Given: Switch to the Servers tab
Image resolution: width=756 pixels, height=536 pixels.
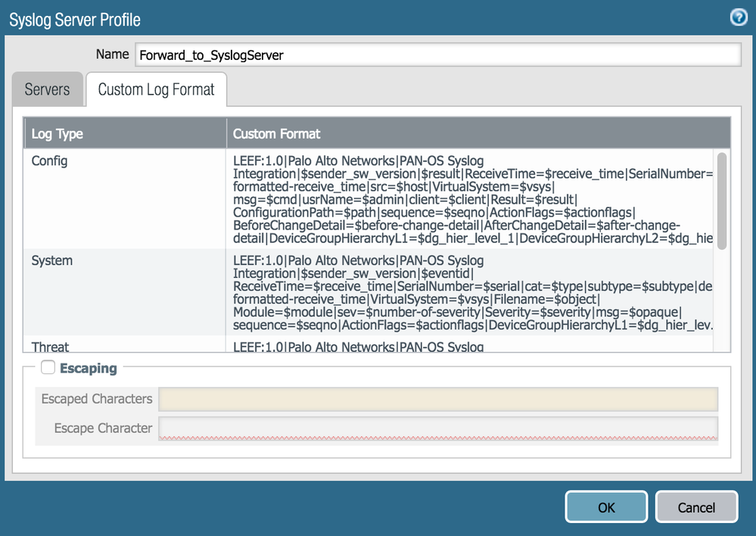Looking at the screenshot, I should coord(47,89).
